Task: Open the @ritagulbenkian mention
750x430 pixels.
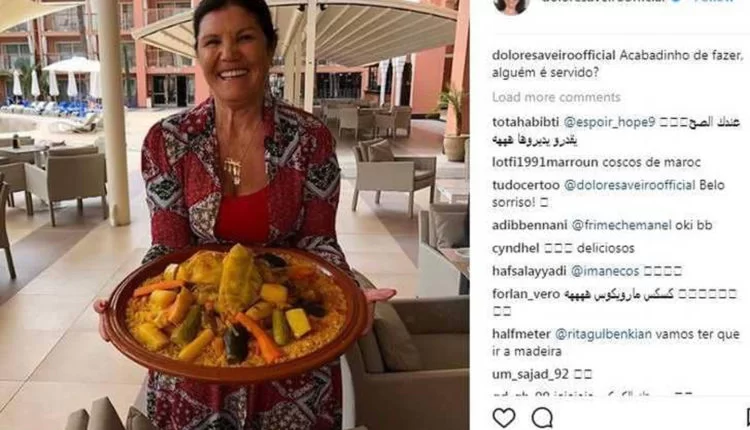Action: pos(604,334)
